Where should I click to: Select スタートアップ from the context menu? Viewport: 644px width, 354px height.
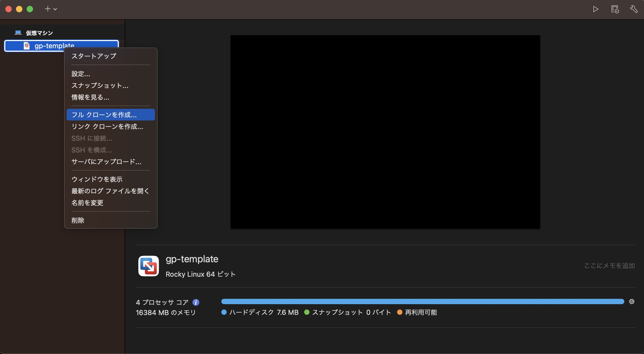(x=94, y=56)
